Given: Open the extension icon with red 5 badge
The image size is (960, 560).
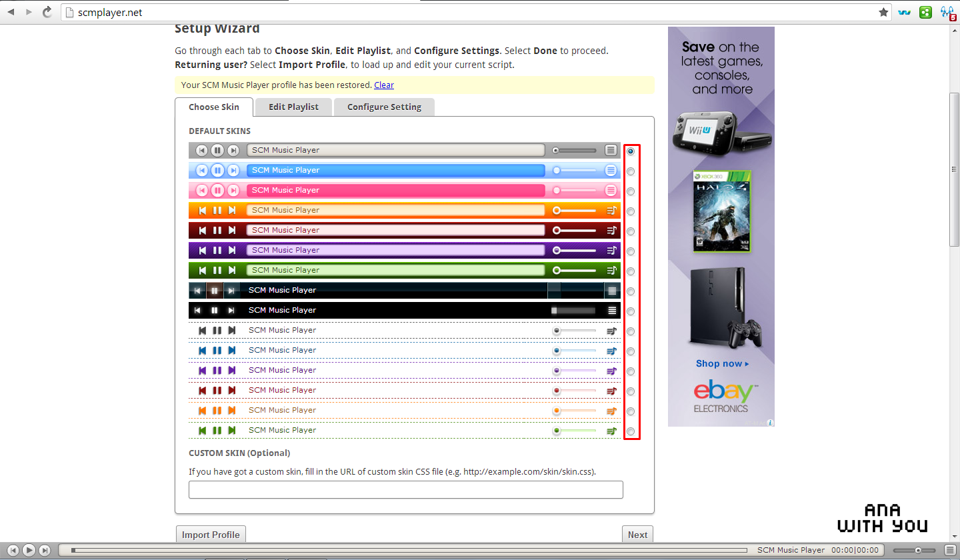Looking at the screenshot, I should [x=947, y=12].
